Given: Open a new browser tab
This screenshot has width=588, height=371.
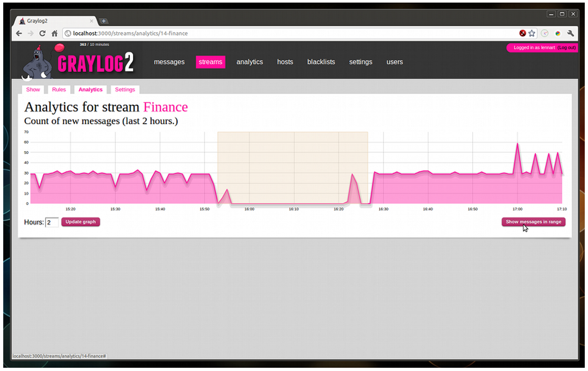Looking at the screenshot, I should click(104, 21).
